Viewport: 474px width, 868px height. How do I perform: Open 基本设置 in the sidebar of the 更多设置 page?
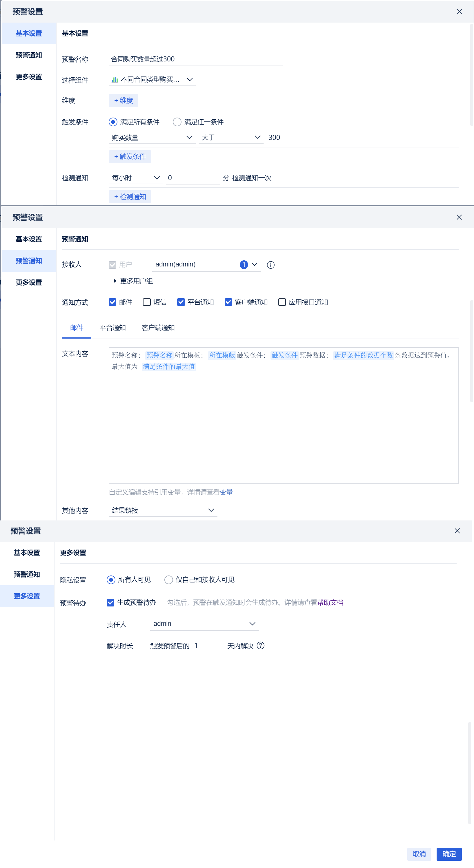(27, 553)
